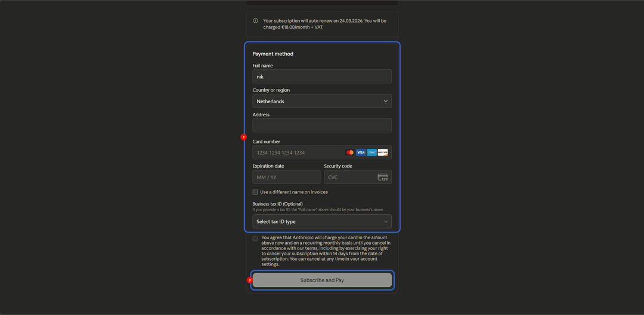
Task: Open the Select tax ID type dropdown
Action: tap(322, 221)
